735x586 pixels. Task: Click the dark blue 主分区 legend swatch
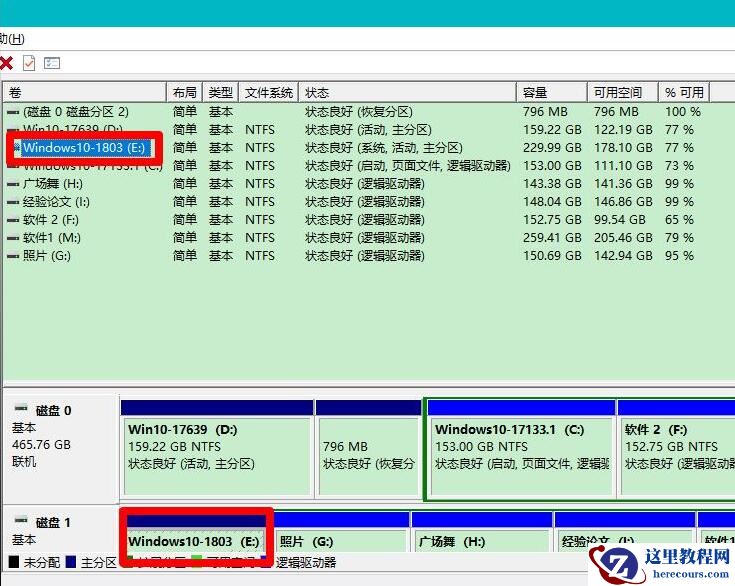coord(71,562)
